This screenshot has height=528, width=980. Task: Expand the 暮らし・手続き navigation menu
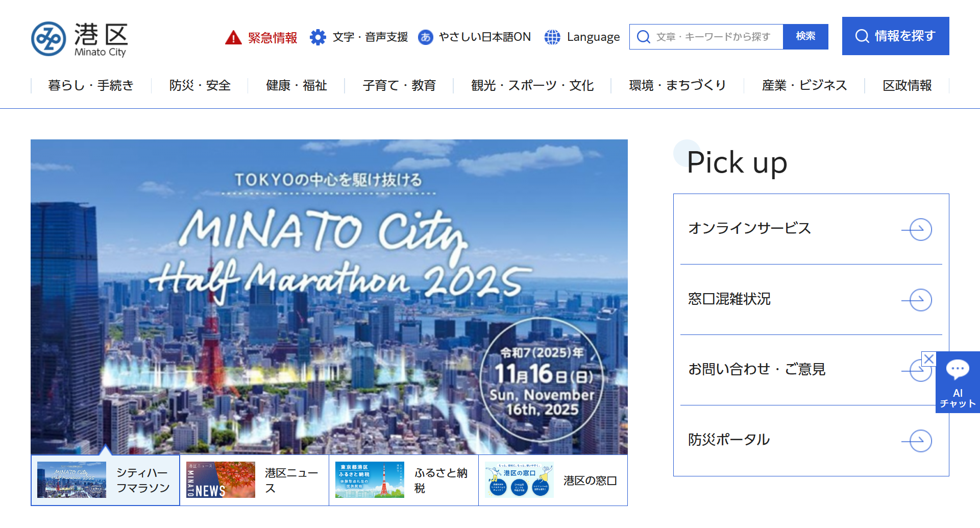click(x=91, y=85)
